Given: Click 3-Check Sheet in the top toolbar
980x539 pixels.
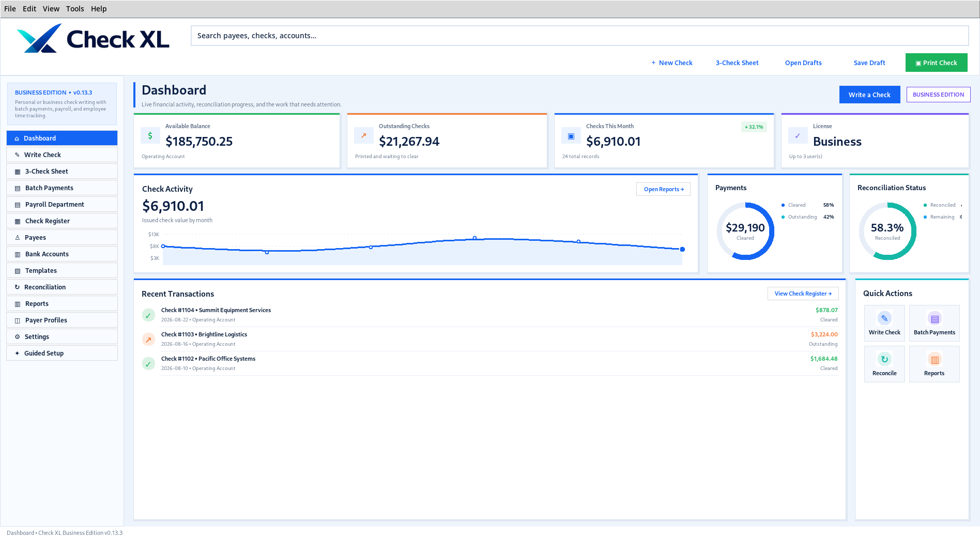Looking at the screenshot, I should [737, 63].
